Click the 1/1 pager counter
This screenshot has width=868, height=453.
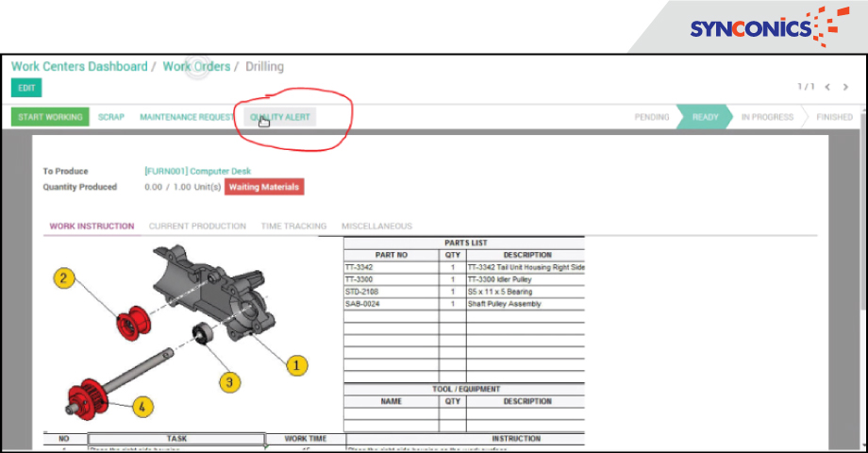click(806, 87)
